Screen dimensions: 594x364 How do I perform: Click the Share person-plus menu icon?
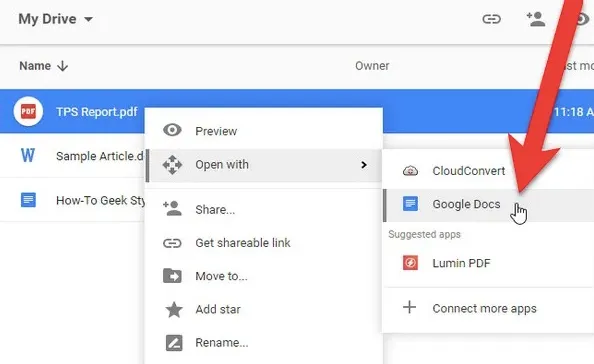click(x=172, y=208)
